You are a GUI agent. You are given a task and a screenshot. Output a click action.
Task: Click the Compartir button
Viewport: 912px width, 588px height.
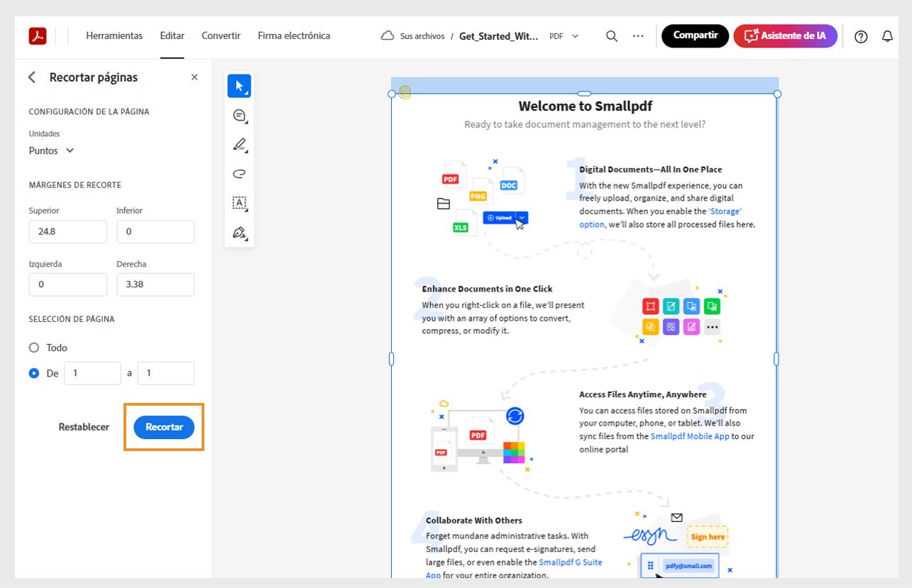(695, 36)
